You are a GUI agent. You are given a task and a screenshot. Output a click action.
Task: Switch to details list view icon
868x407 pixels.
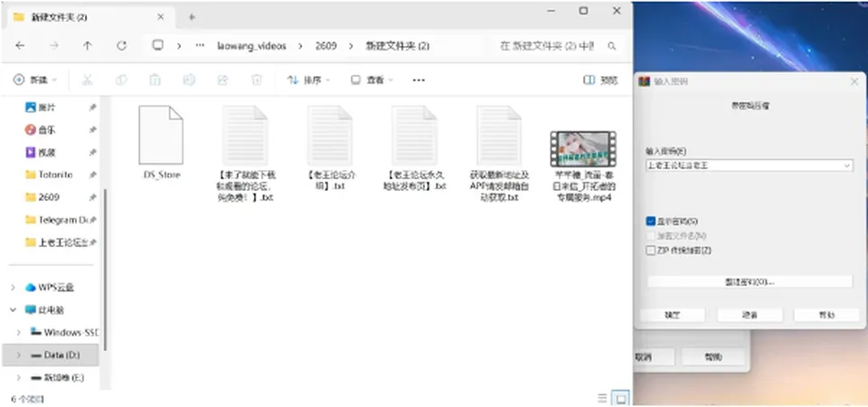point(602,398)
